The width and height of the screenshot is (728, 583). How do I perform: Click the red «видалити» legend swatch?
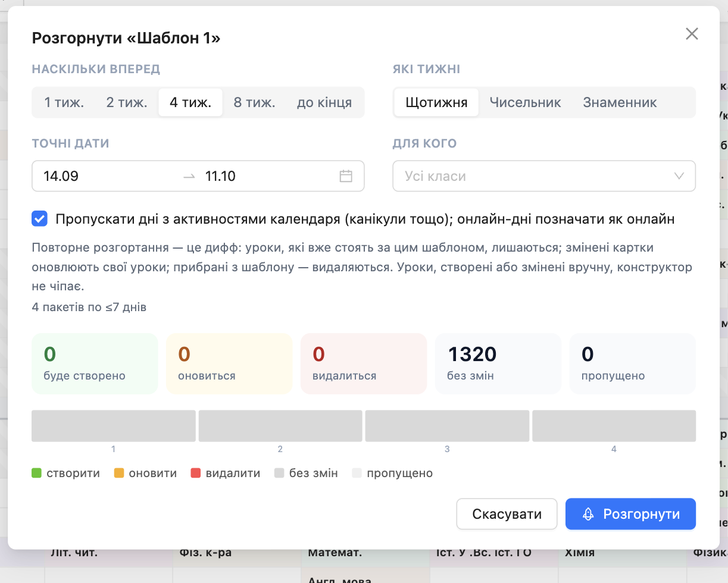(x=195, y=474)
